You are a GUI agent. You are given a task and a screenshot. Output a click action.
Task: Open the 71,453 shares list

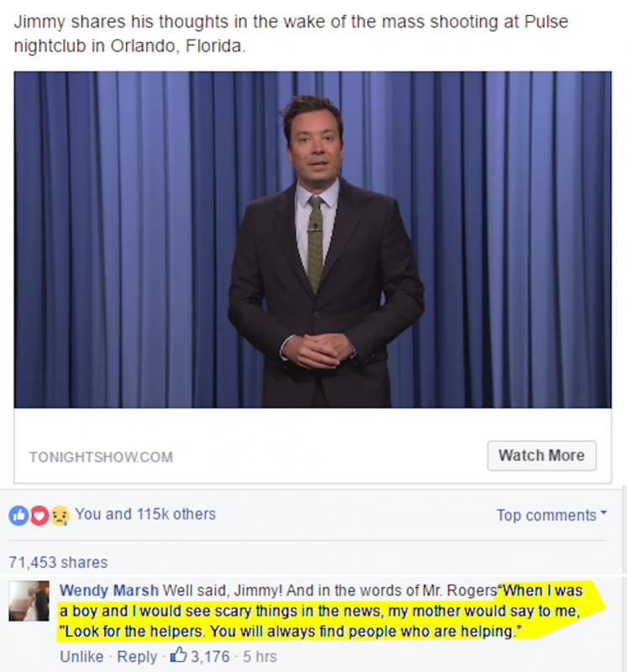coord(58,562)
